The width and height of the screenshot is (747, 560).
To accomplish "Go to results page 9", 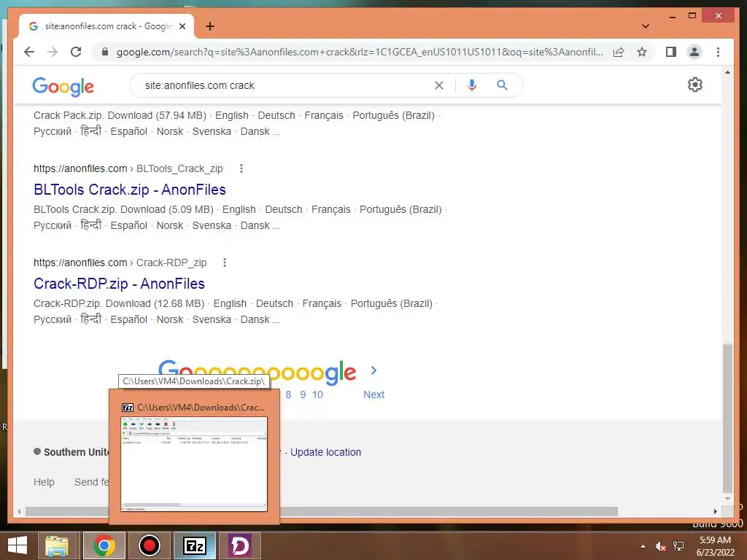I will click(x=303, y=394).
